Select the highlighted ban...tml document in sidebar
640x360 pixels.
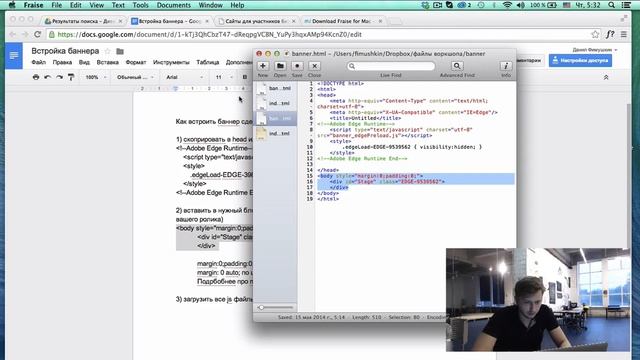[275, 118]
